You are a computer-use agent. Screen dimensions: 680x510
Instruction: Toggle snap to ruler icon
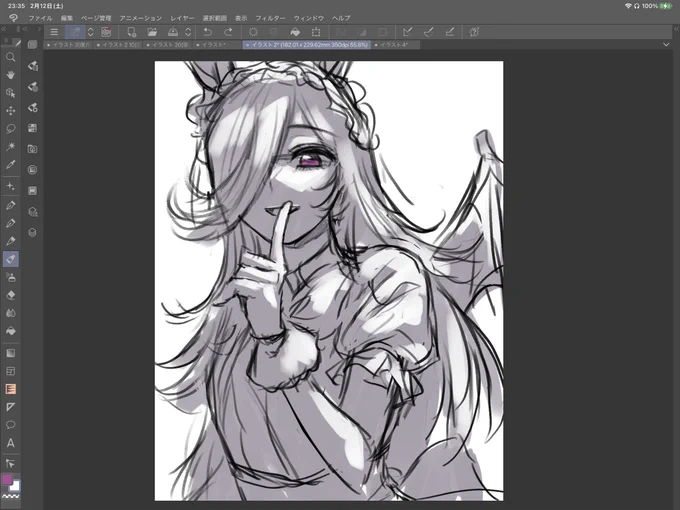[407, 32]
